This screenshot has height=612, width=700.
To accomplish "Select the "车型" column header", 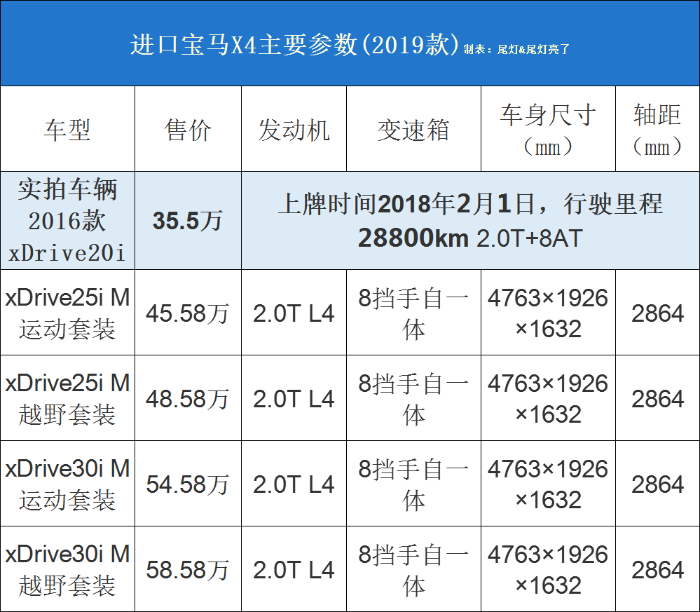I will click(67, 130).
